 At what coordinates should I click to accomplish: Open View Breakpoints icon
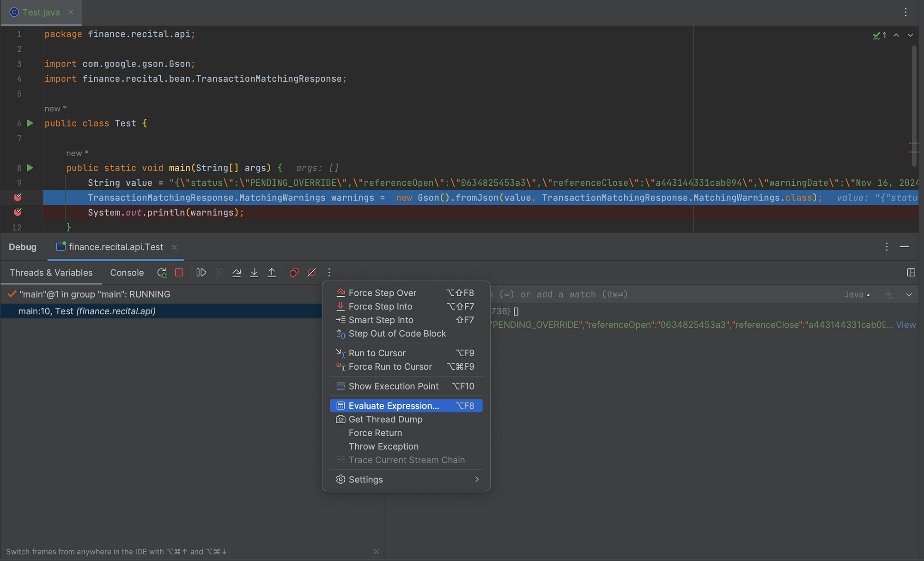[x=294, y=273]
